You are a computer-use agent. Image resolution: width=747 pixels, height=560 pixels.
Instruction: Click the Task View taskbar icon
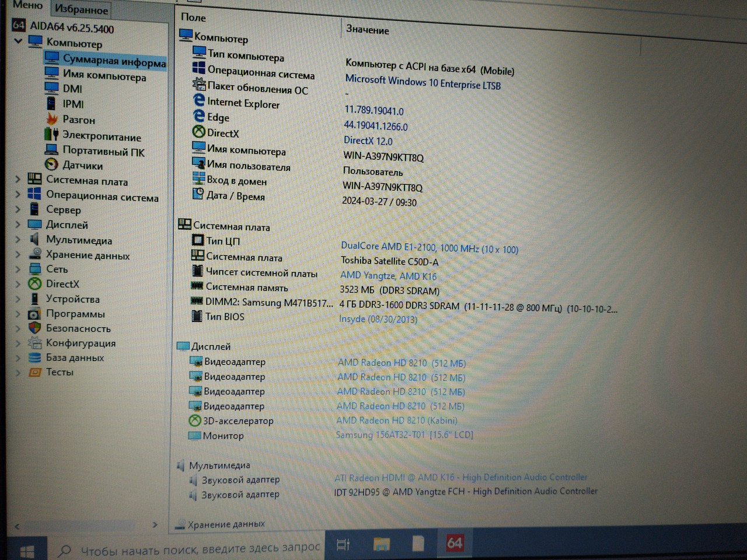click(x=343, y=544)
